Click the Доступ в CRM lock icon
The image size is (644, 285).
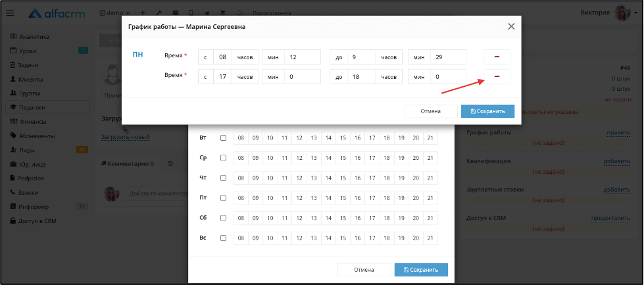pos(13,221)
